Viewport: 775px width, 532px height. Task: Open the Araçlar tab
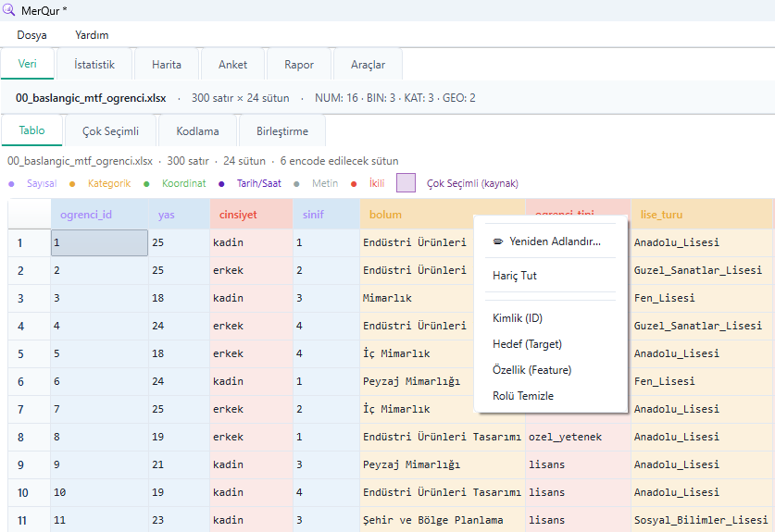(368, 65)
